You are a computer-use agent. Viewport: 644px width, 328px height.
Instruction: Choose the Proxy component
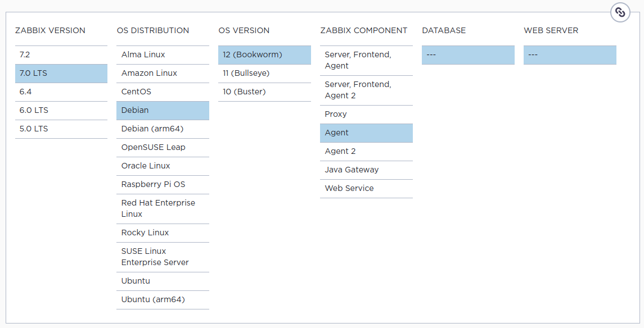pyautogui.click(x=366, y=114)
